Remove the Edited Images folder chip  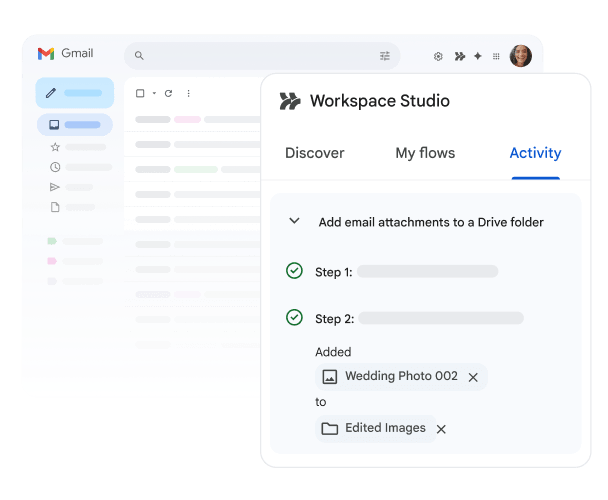[x=441, y=429]
